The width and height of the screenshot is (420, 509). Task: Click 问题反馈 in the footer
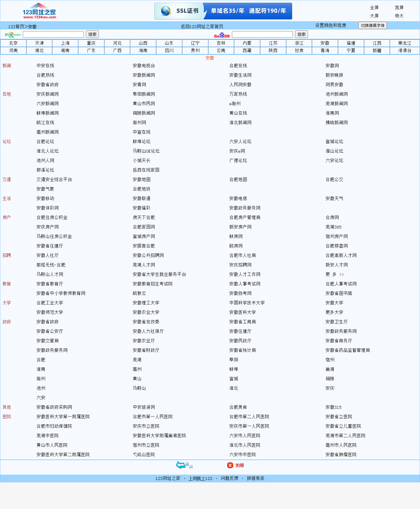[229, 478]
